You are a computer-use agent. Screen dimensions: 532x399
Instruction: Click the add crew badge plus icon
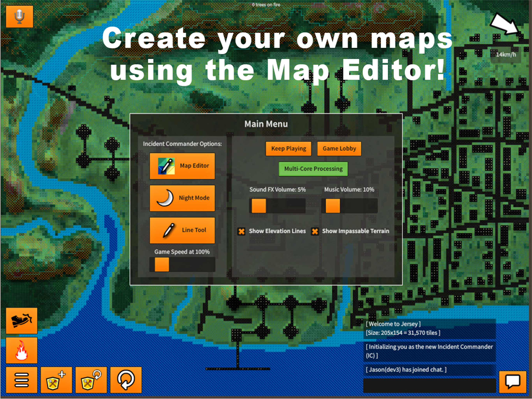(x=56, y=380)
